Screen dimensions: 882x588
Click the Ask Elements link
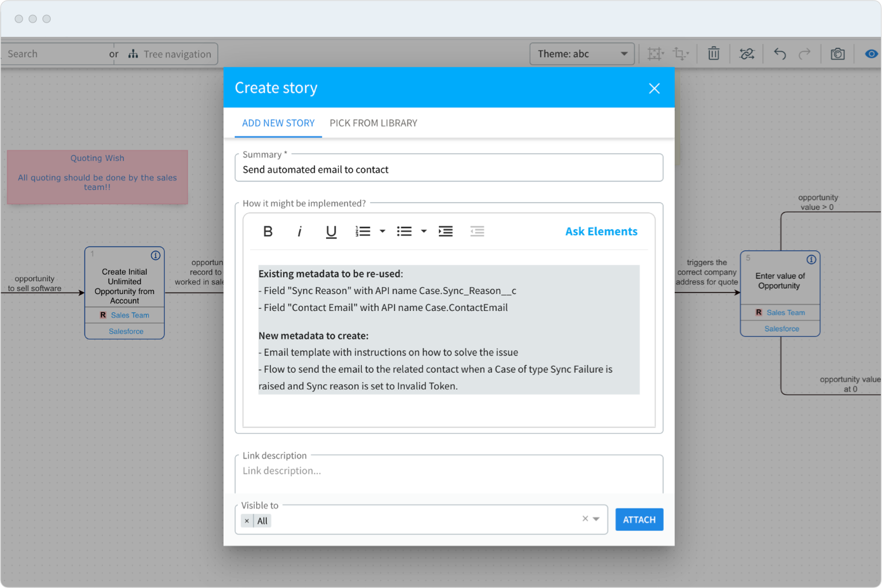tap(601, 232)
